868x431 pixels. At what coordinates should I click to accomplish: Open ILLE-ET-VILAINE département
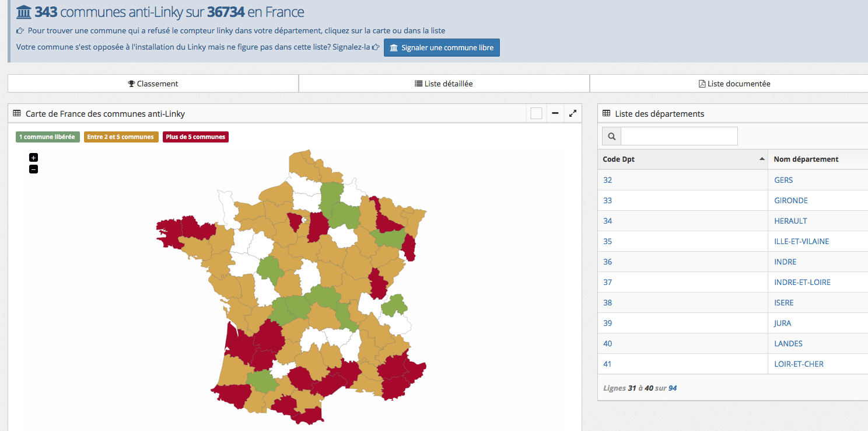(x=801, y=241)
